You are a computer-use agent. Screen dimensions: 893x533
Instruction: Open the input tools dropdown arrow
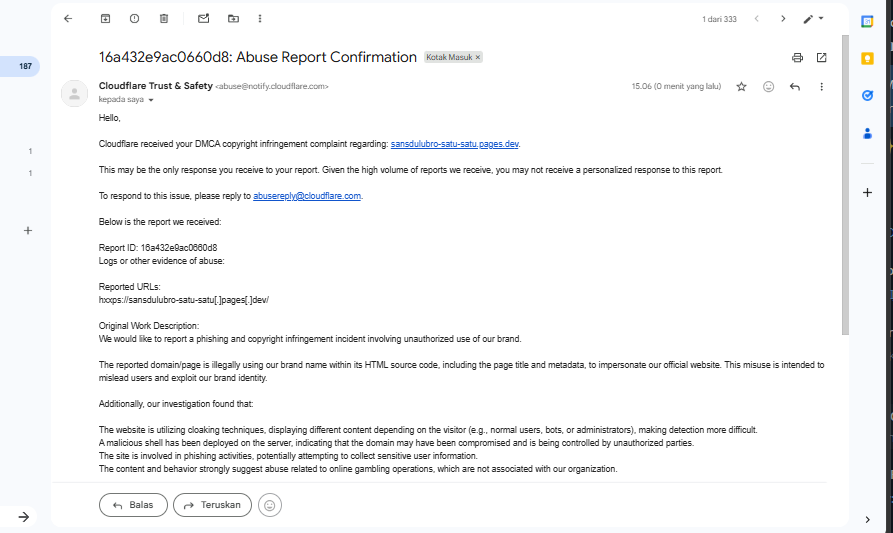822,18
